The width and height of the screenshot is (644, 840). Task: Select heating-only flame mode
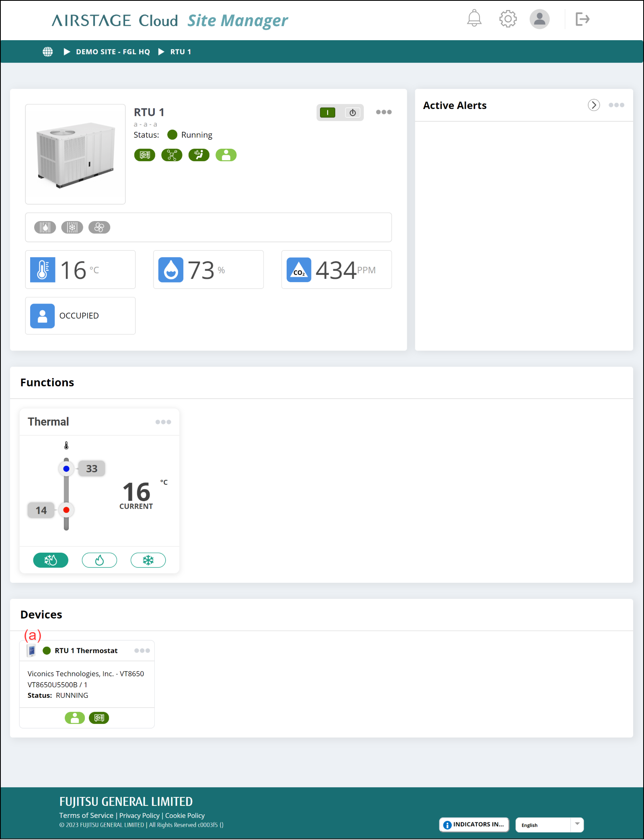[99, 560]
